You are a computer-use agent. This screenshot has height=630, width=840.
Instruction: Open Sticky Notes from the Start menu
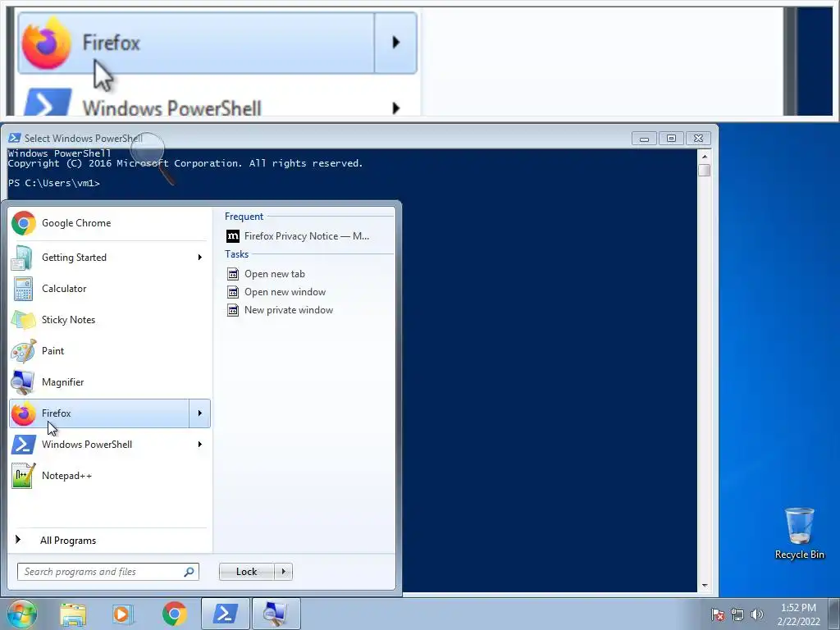pos(109,320)
